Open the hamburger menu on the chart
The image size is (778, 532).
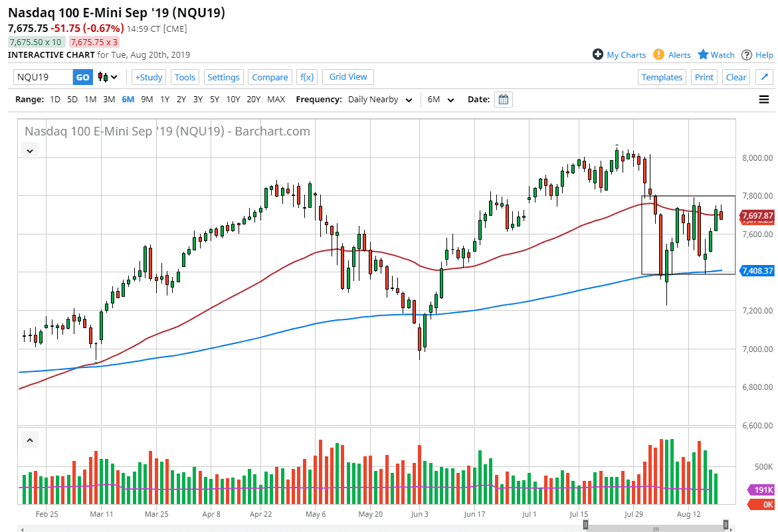764,99
